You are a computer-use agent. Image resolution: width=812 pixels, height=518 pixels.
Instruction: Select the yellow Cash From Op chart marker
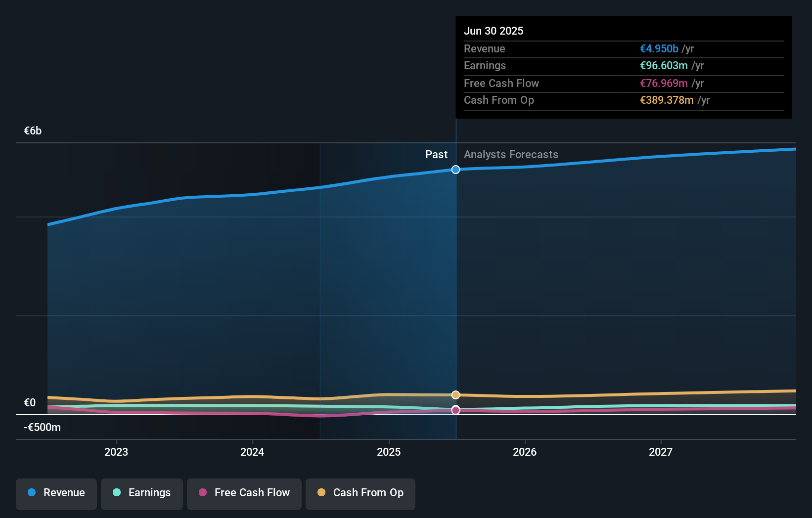coord(455,395)
